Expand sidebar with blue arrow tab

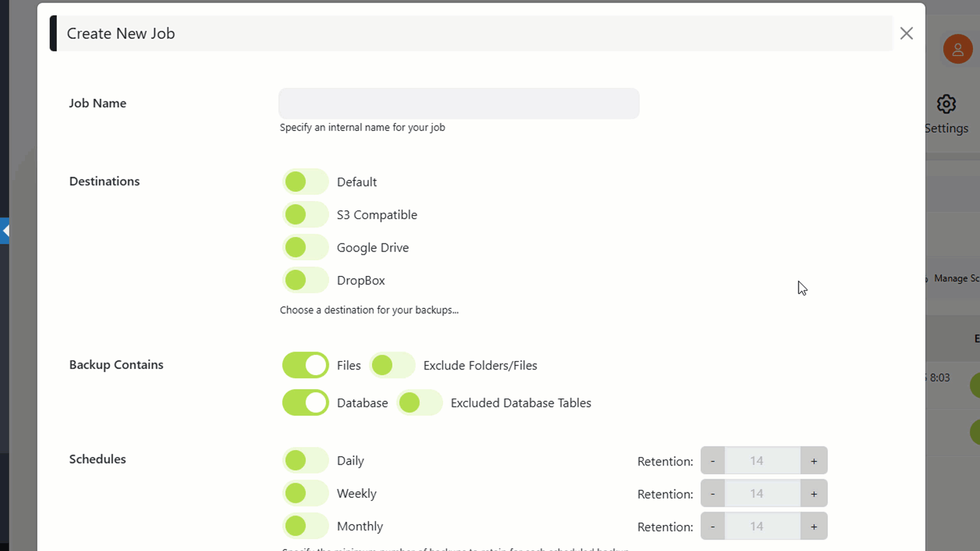(5, 231)
